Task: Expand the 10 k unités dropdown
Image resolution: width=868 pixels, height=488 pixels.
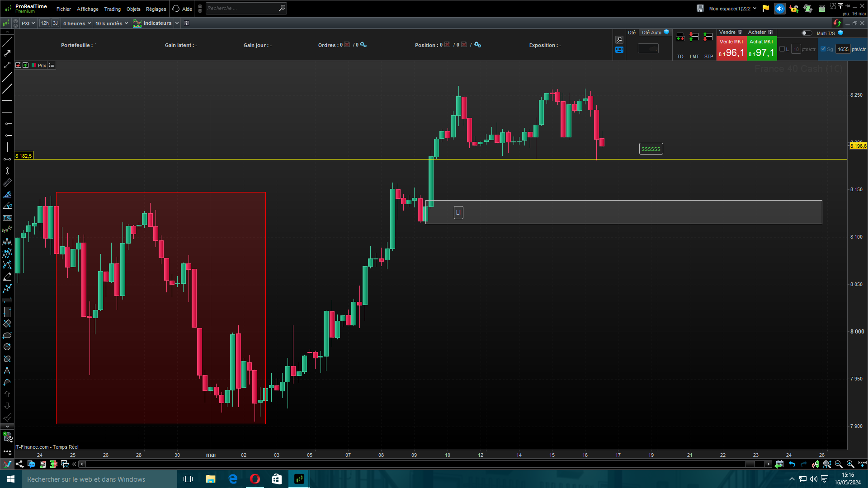Action: pos(111,23)
